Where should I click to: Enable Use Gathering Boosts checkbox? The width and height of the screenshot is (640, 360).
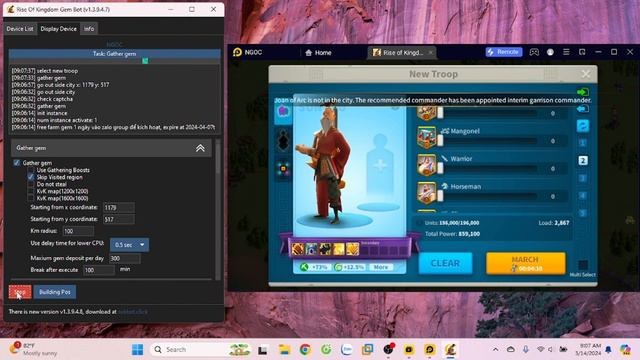tap(31, 170)
